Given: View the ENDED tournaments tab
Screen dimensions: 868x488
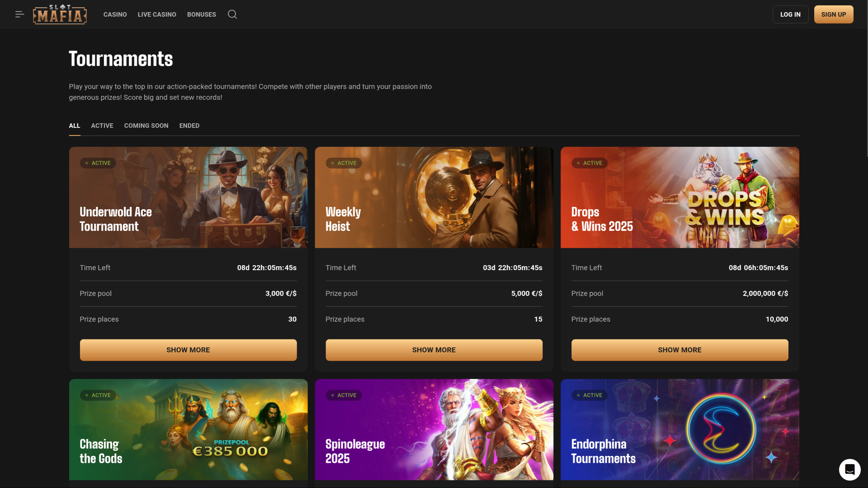Looking at the screenshot, I should (189, 126).
